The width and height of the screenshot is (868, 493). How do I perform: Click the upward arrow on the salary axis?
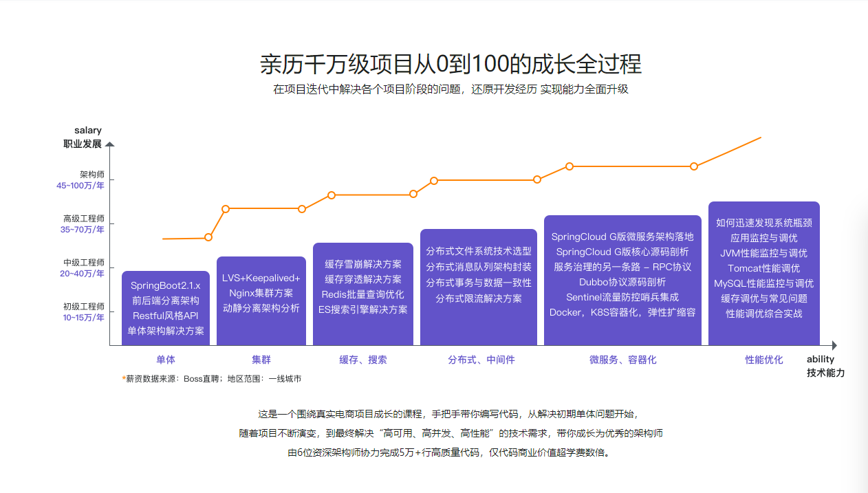click(110, 144)
